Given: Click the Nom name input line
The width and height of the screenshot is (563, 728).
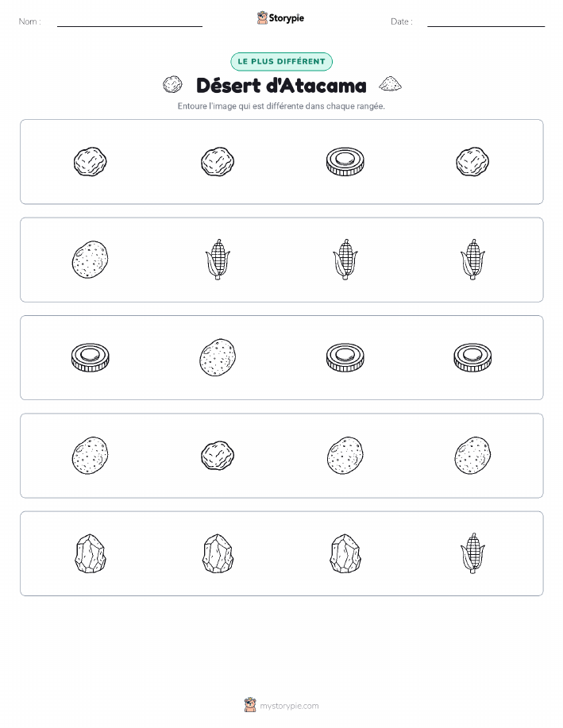Looking at the screenshot, I should click(x=129, y=23).
